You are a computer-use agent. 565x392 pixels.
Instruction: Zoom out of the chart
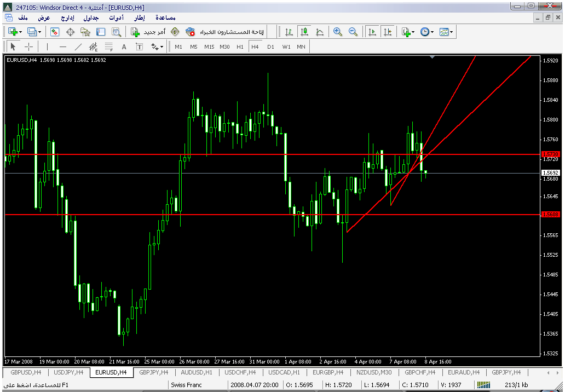pos(353,32)
